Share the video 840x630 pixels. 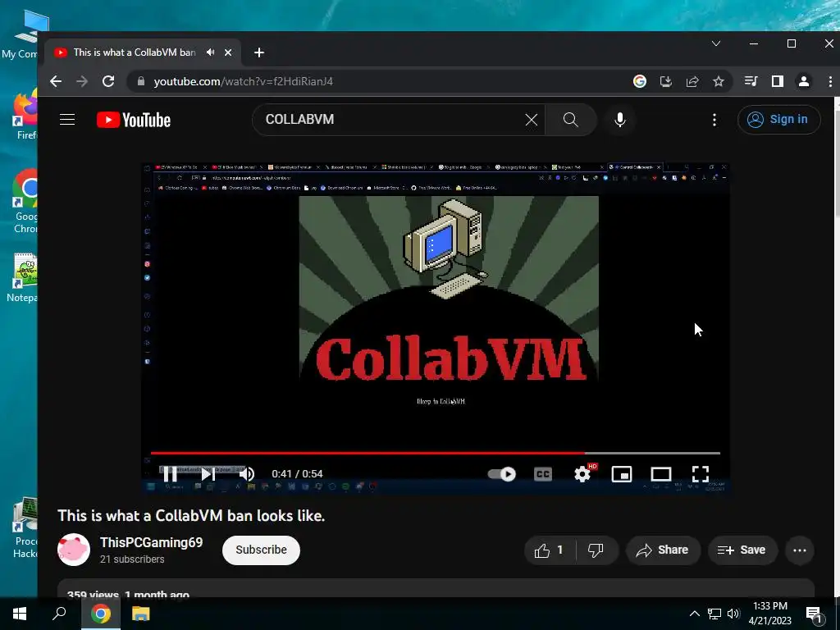[663, 550]
